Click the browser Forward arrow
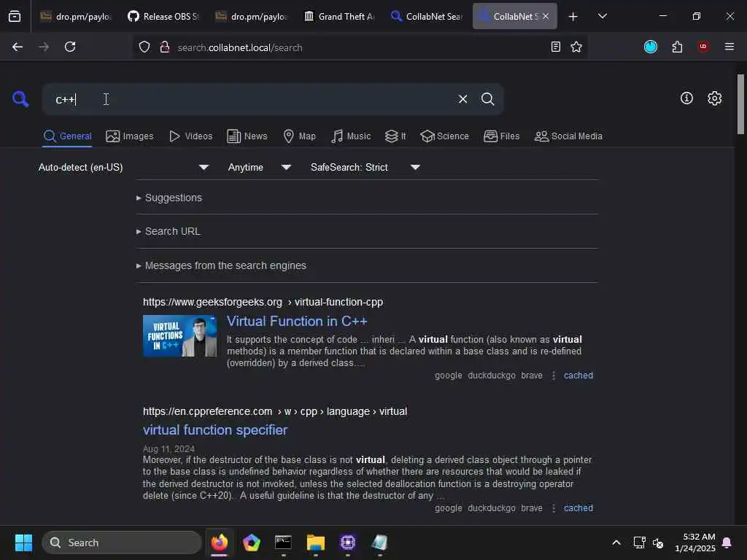This screenshot has height=560, width=747. 44,47
